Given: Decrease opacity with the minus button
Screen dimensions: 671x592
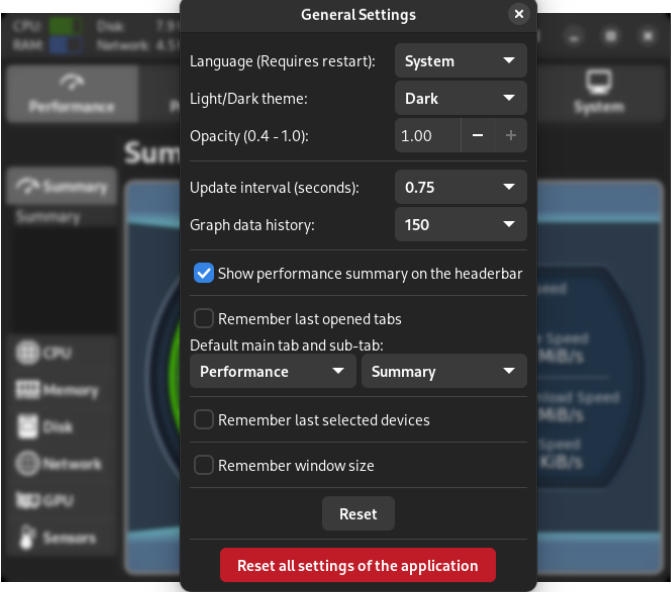Looking at the screenshot, I should click(x=478, y=136).
